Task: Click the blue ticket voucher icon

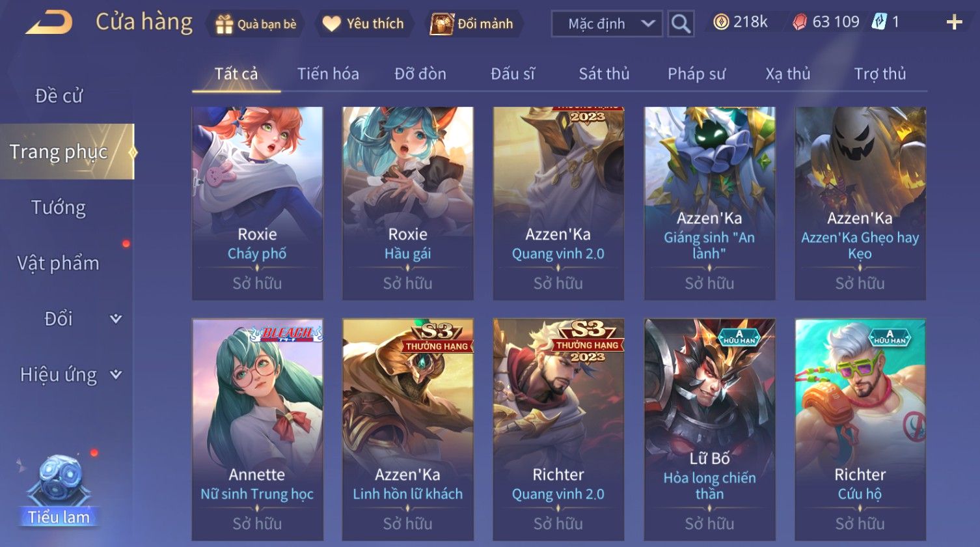Action: [879, 22]
